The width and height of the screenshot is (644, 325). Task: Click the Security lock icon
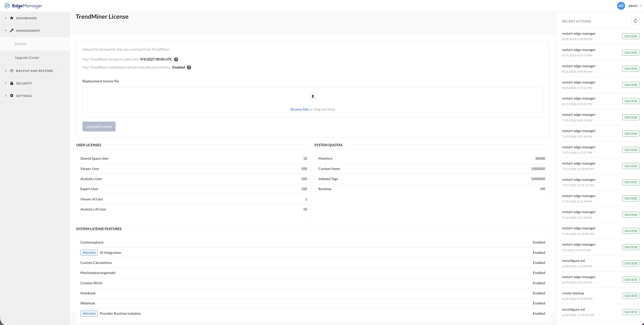pos(12,83)
